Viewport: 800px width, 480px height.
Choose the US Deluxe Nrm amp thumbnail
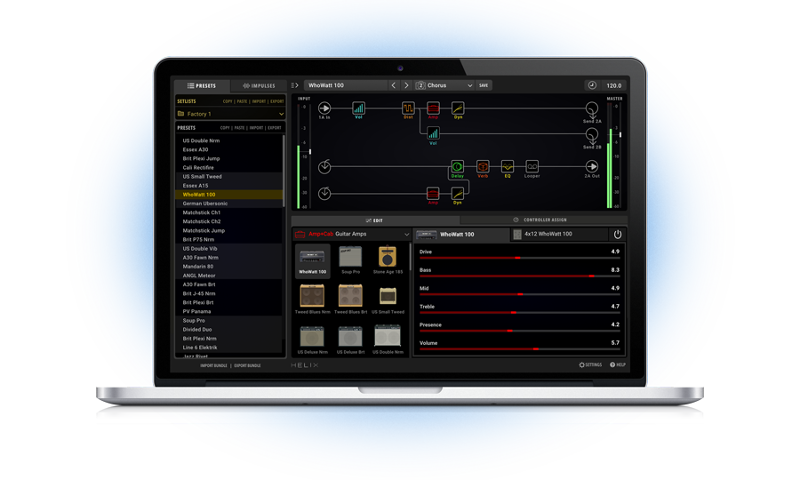click(x=312, y=340)
